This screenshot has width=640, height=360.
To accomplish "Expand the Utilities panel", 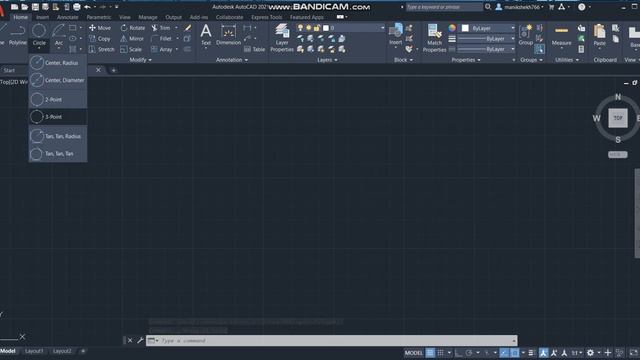I will [x=567, y=60].
